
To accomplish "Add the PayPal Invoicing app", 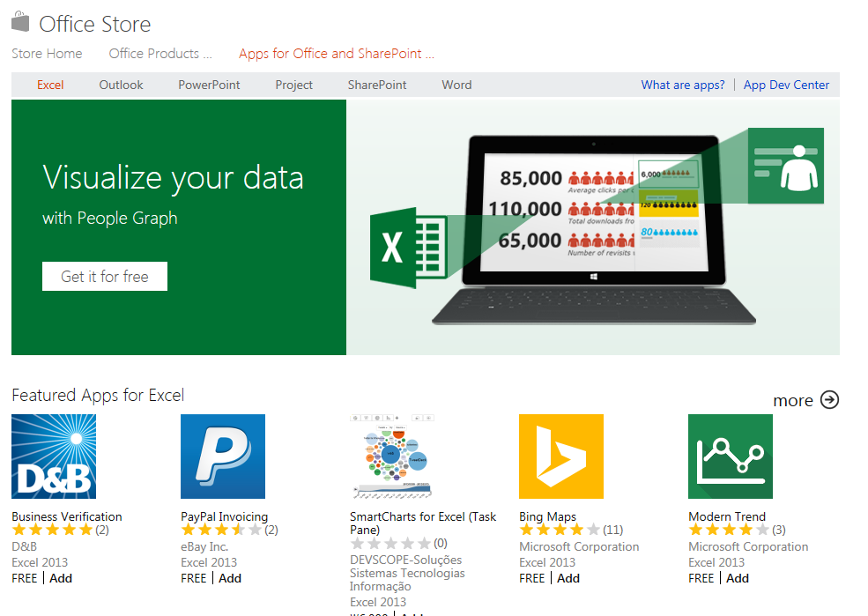I will tap(230, 578).
